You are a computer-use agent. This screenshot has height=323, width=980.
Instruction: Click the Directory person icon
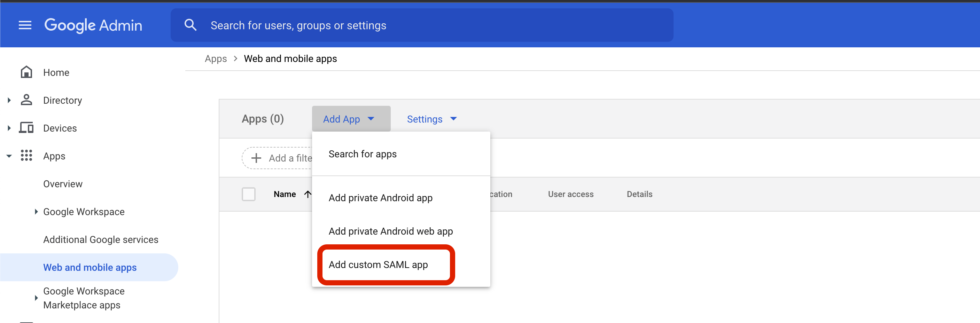pyautogui.click(x=26, y=100)
